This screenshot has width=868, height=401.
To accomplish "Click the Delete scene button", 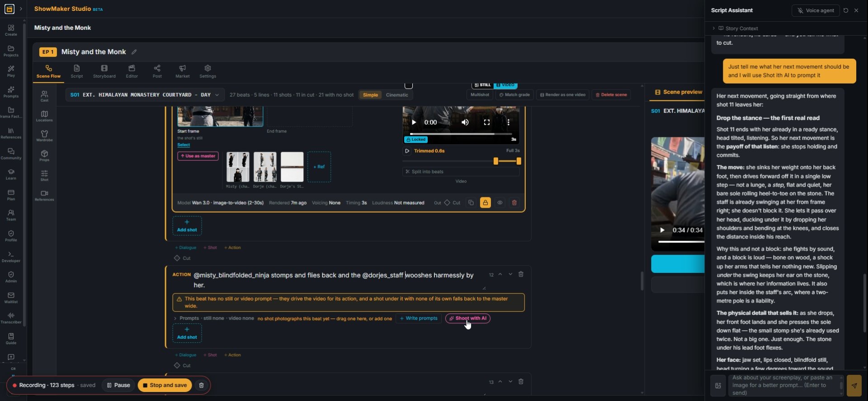I will pyautogui.click(x=611, y=95).
